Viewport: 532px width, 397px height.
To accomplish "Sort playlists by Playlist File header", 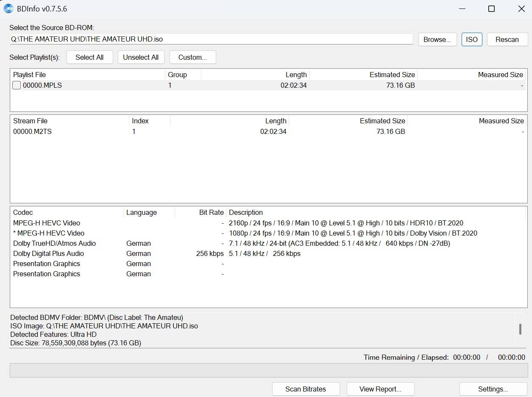I will 88,75.
